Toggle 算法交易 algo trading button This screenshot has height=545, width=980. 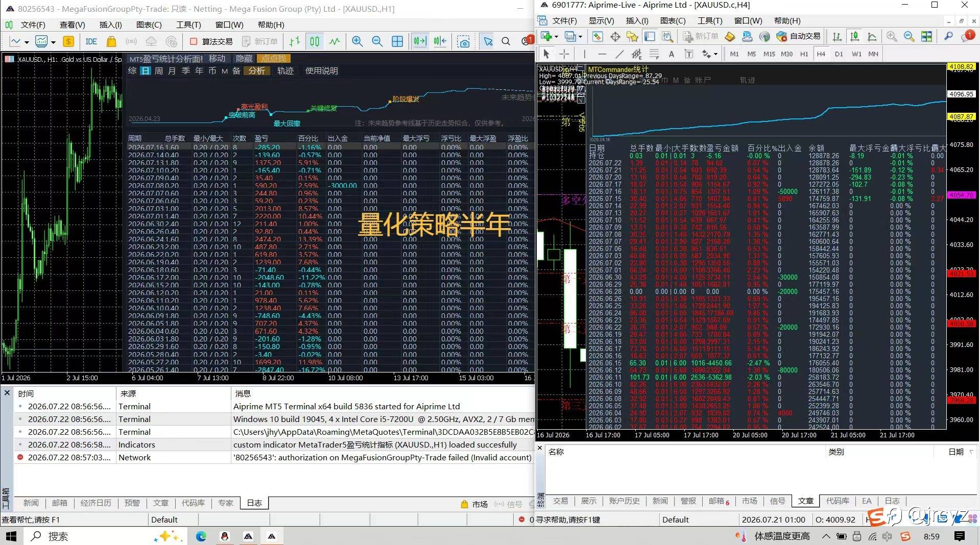[211, 41]
